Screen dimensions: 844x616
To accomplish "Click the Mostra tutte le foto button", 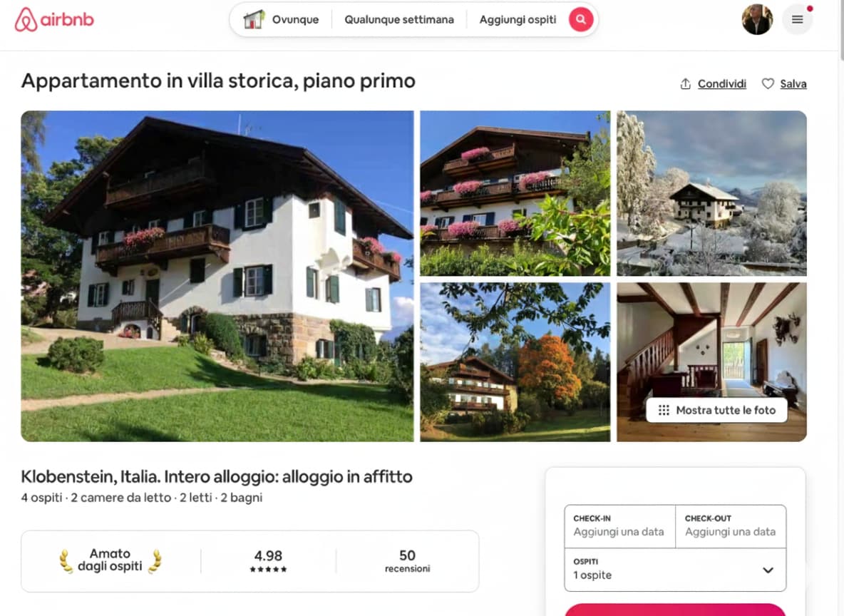I will tap(716, 410).
